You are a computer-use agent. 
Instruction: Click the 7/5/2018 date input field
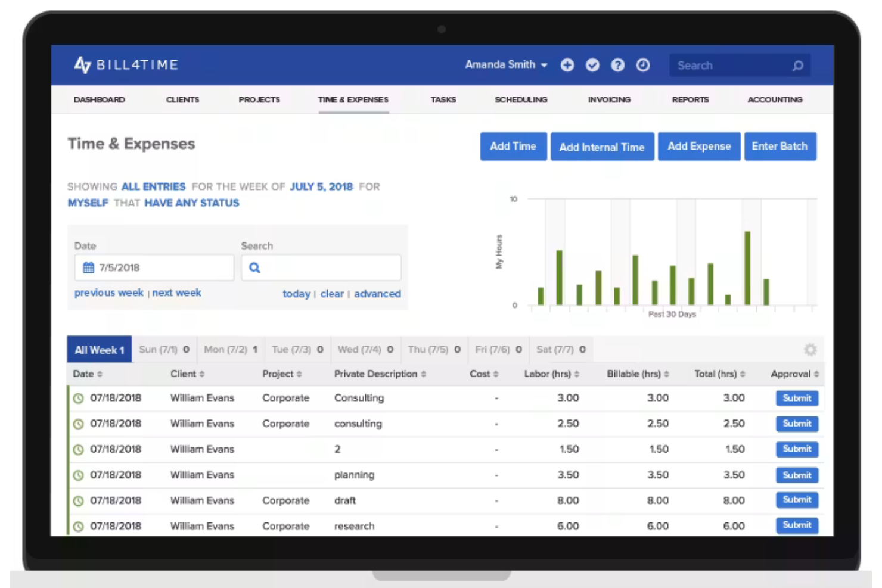pyautogui.click(x=154, y=267)
